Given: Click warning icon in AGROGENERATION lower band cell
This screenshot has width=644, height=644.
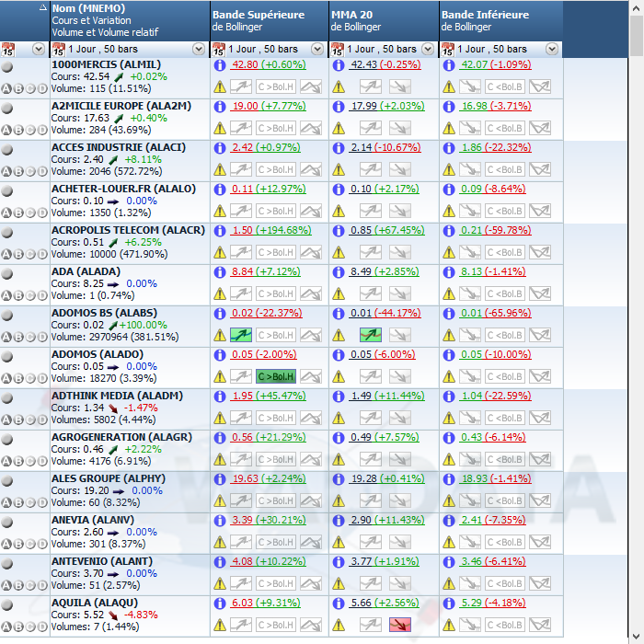Looking at the screenshot, I should pyautogui.click(x=449, y=459).
